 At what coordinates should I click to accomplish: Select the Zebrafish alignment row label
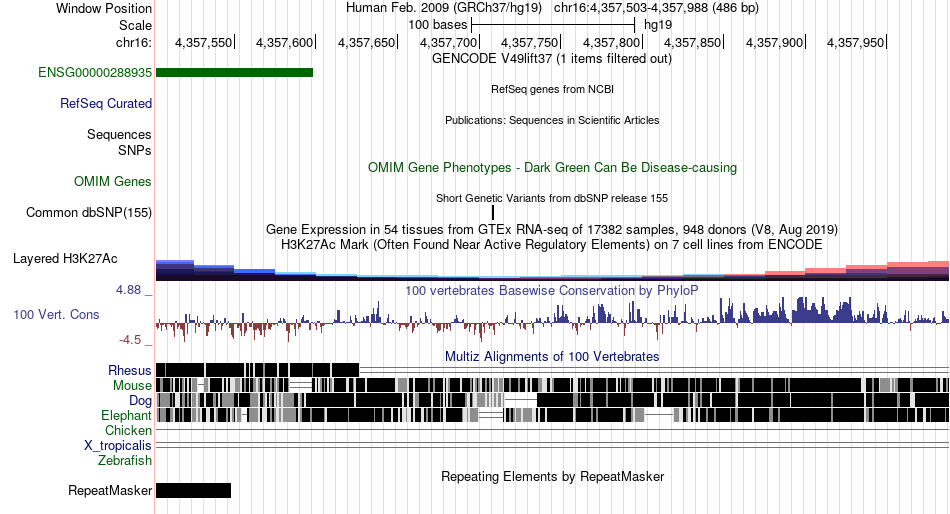point(125,461)
